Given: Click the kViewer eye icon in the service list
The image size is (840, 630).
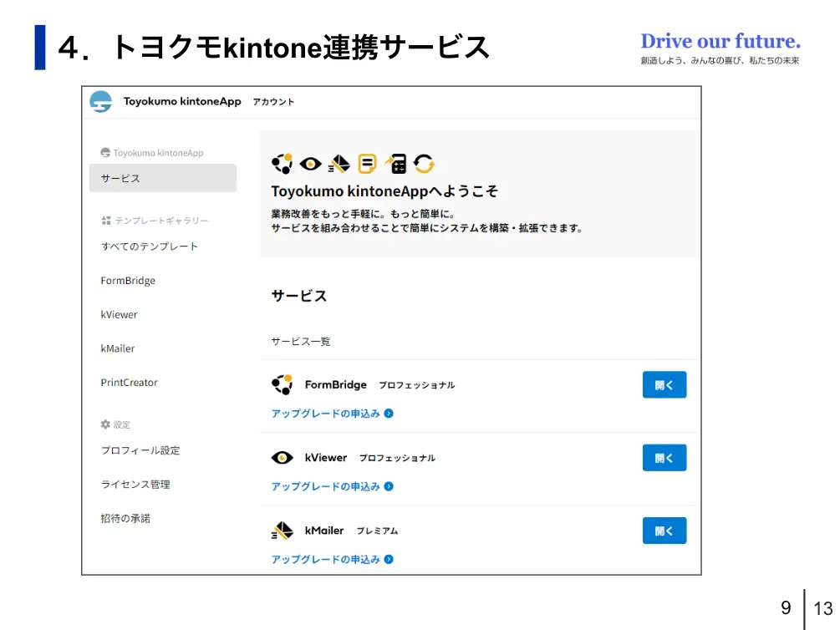Looking at the screenshot, I should click(282, 458).
